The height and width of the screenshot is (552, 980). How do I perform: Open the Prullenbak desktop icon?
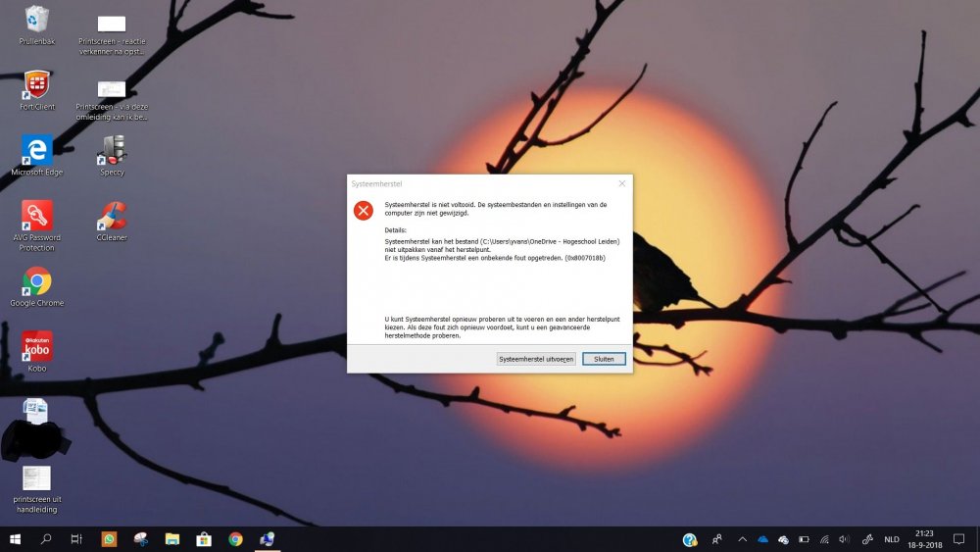pos(37,25)
